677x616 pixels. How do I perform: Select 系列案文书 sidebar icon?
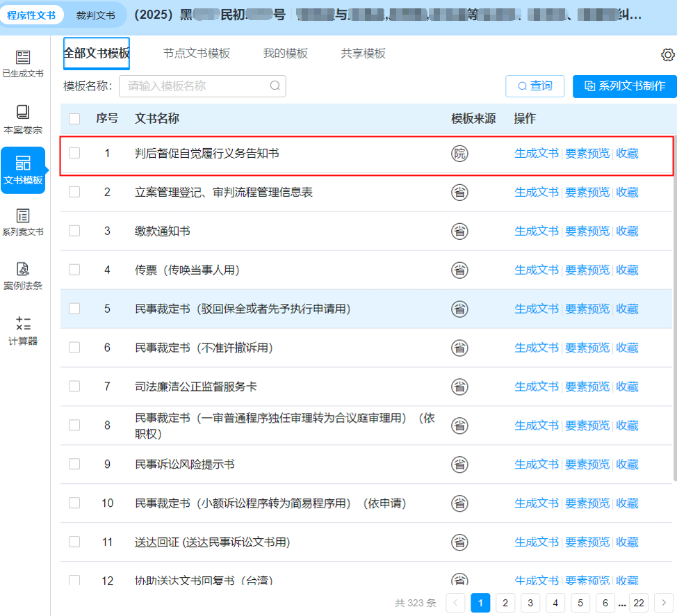(23, 222)
